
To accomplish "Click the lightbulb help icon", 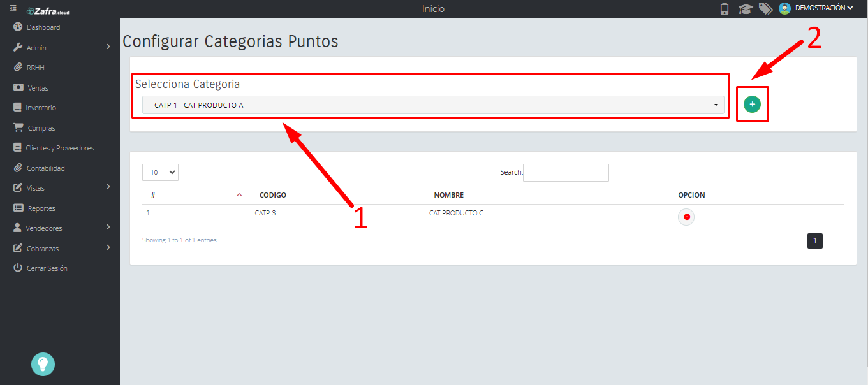I will [x=43, y=364].
